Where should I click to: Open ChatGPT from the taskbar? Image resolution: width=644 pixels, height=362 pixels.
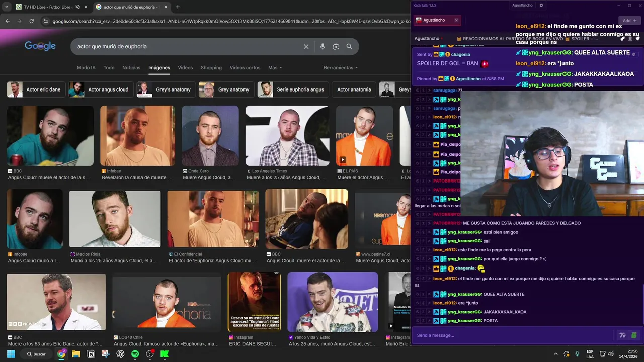click(120, 354)
